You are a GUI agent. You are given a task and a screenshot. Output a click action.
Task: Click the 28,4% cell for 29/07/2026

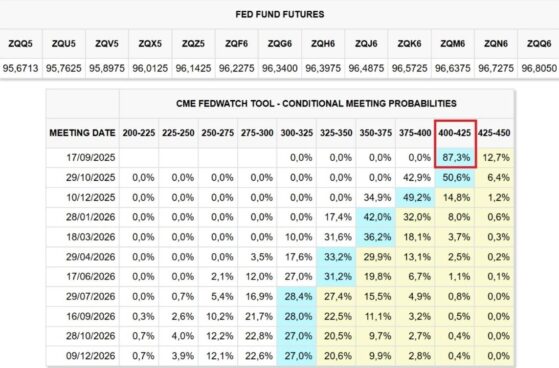tap(298, 296)
